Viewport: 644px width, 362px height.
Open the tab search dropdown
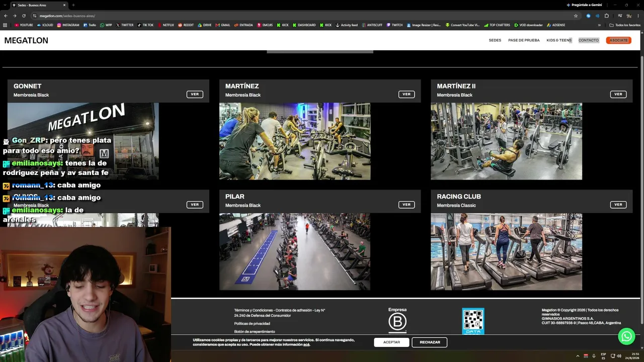pyautogui.click(x=5, y=5)
